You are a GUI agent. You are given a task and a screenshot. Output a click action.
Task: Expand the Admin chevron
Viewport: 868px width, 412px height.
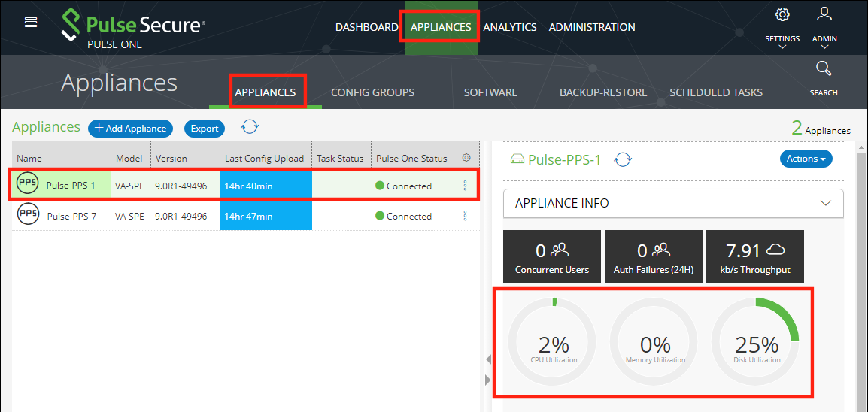pyautogui.click(x=824, y=47)
